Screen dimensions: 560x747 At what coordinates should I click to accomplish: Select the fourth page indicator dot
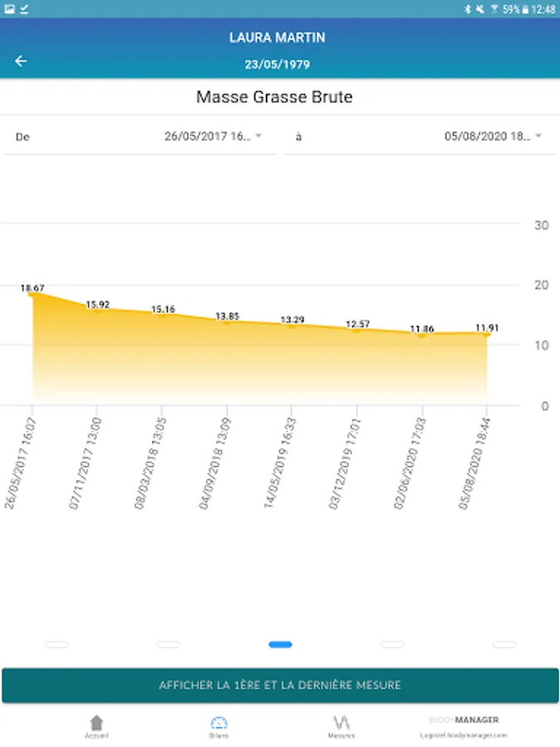click(392, 645)
